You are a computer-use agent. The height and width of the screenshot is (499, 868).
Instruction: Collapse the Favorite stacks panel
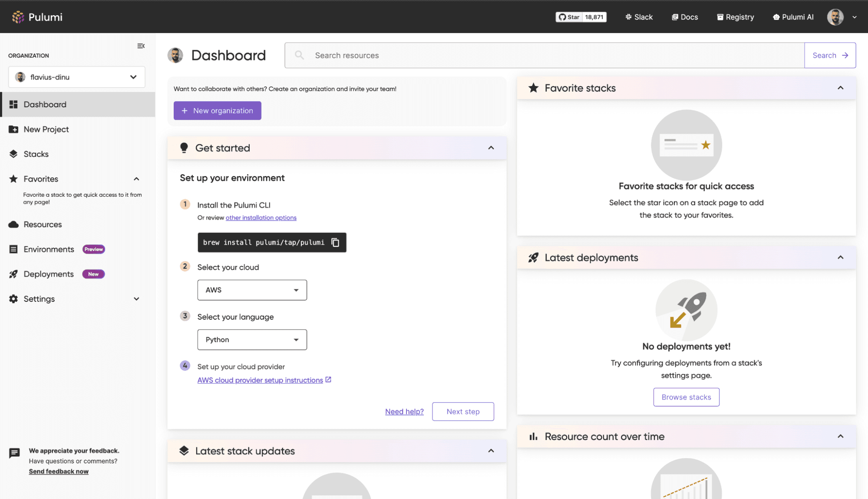point(841,88)
